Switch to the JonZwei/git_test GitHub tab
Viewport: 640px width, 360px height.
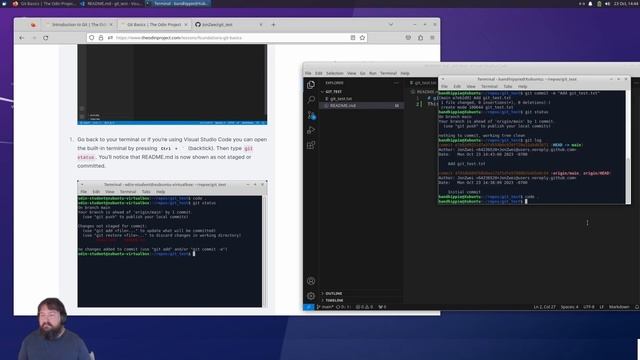pos(229,24)
